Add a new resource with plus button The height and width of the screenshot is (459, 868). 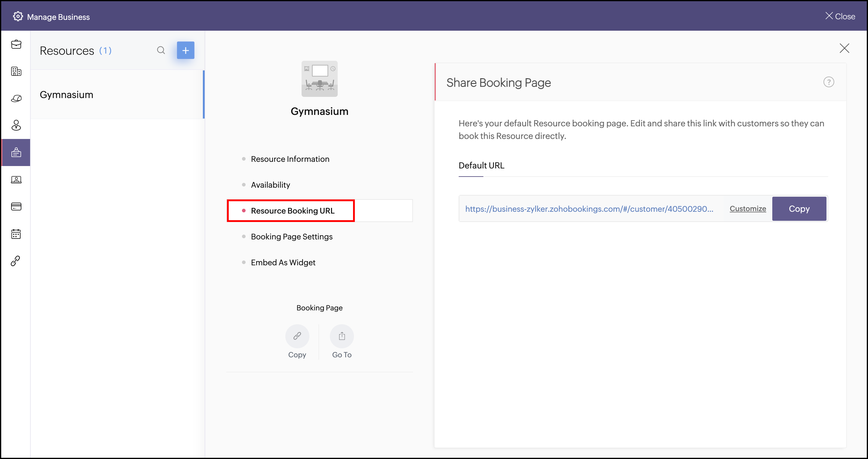click(x=185, y=51)
